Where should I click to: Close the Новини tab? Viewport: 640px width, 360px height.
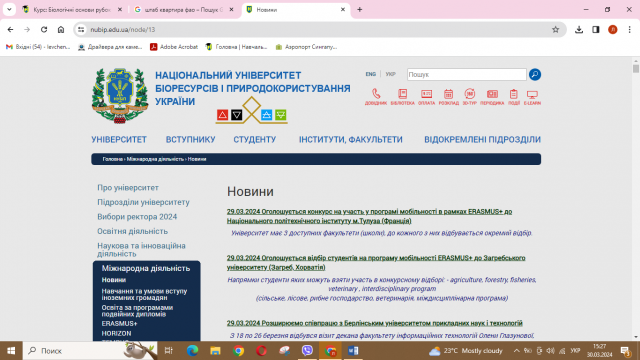343,9
